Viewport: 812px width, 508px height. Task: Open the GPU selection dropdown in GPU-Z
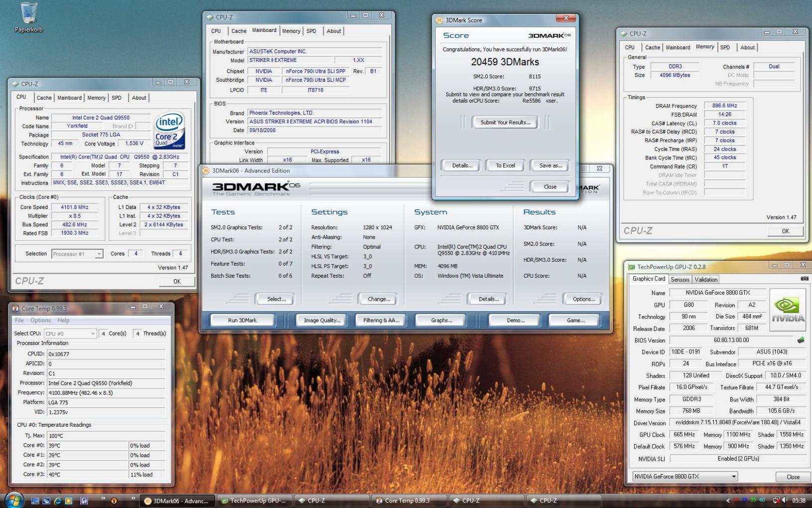[x=684, y=476]
